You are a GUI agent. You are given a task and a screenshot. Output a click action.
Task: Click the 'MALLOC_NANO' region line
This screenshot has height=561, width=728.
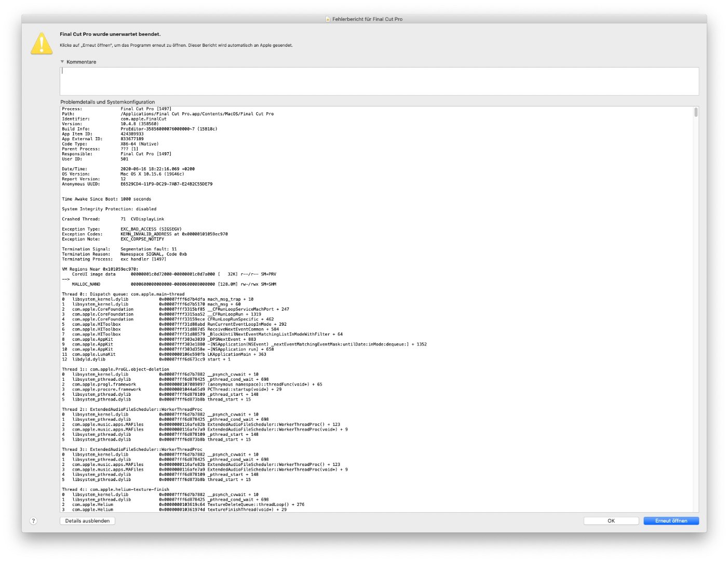(174, 284)
